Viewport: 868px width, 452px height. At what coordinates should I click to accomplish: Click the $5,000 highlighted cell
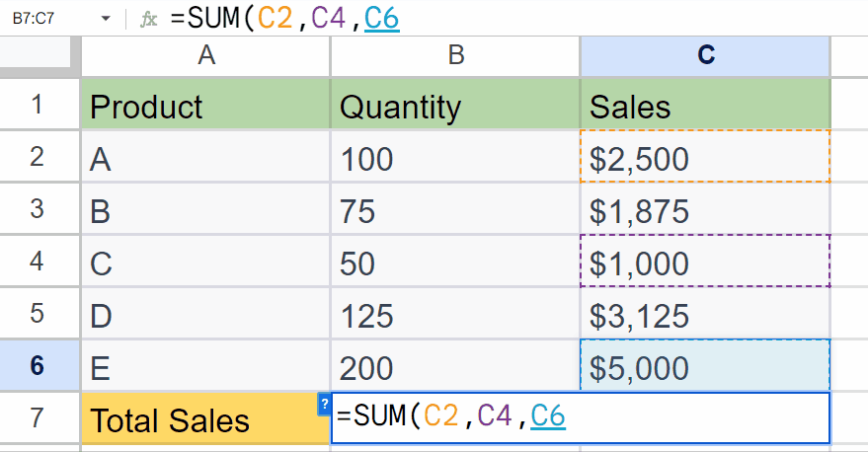pyautogui.click(x=706, y=365)
